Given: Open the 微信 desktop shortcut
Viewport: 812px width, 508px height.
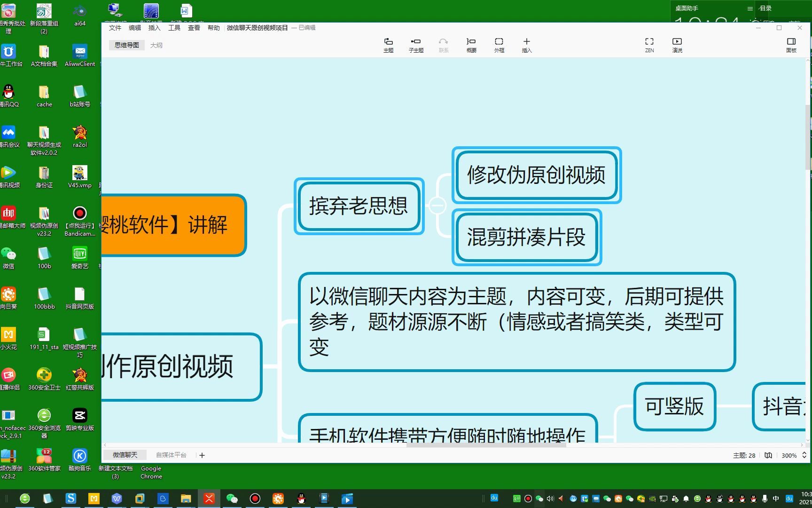Looking at the screenshot, I should pos(8,258).
